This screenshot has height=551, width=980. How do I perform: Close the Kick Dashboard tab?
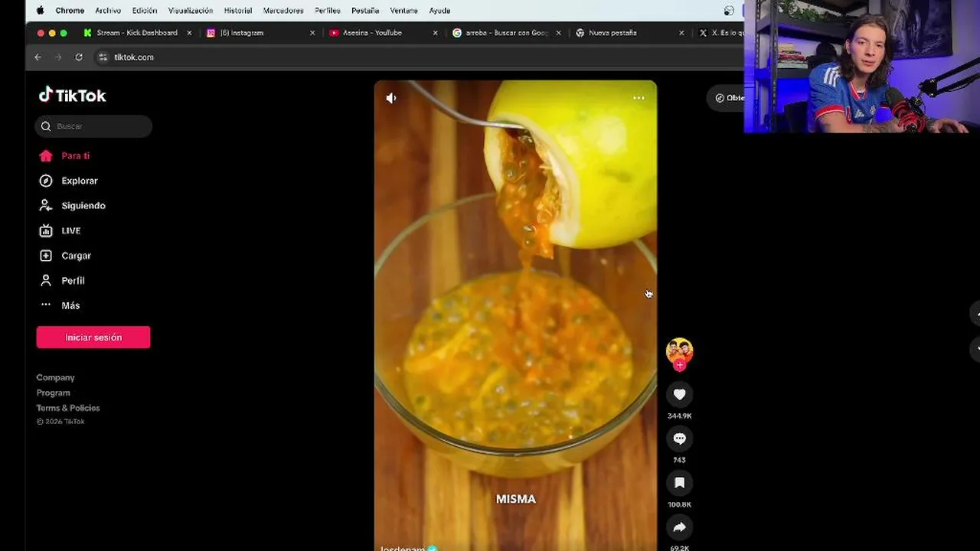189,33
